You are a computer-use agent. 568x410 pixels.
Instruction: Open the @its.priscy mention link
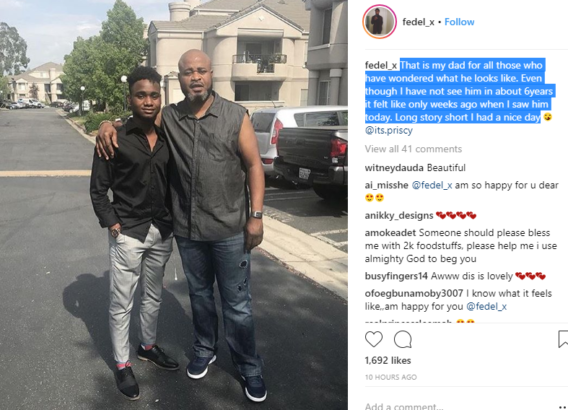[389, 130]
